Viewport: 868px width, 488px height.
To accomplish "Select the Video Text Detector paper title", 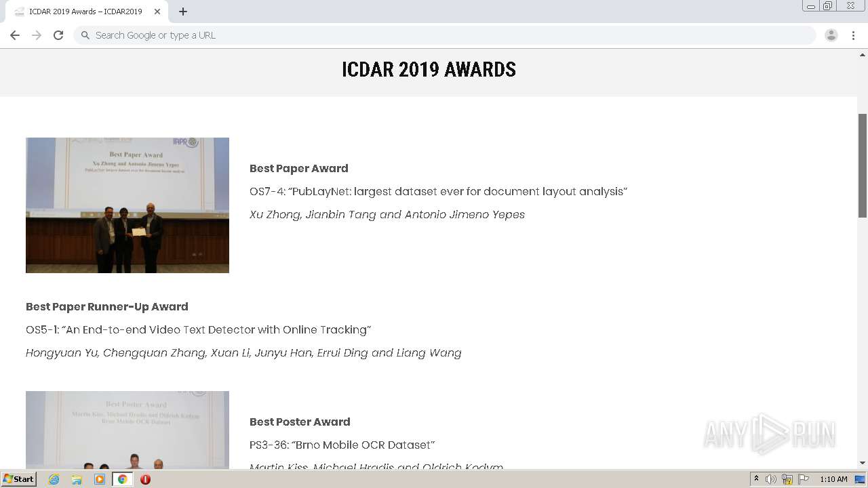I will tap(199, 329).
